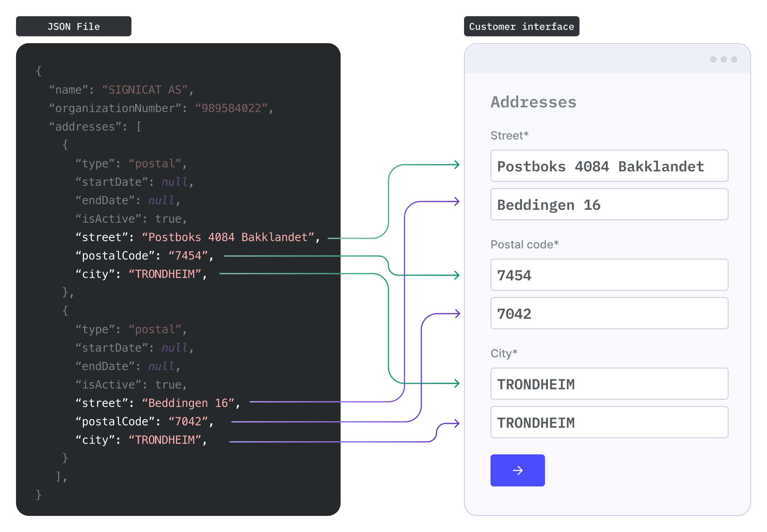767x532 pixels.
Task: Click the Street field containing Postboks 4084 Bakklandet
Action: coord(609,166)
